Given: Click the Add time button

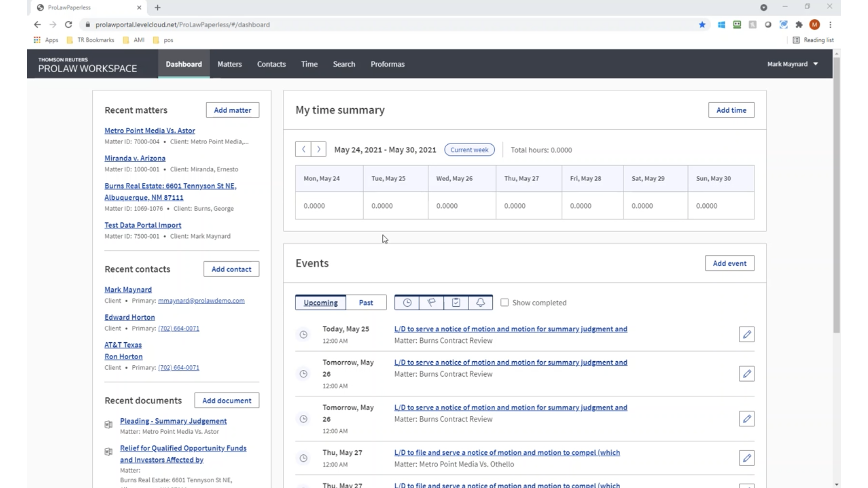Looking at the screenshot, I should pyautogui.click(x=731, y=110).
